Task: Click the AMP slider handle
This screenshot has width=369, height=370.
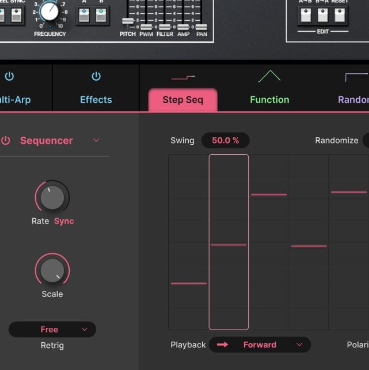Action: pyautogui.click(x=183, y=27)
